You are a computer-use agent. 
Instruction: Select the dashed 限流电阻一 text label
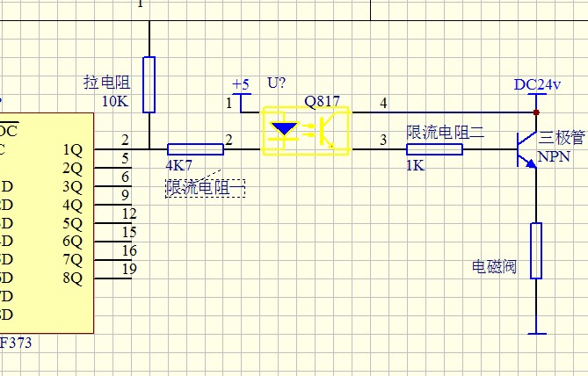(204, 187)
